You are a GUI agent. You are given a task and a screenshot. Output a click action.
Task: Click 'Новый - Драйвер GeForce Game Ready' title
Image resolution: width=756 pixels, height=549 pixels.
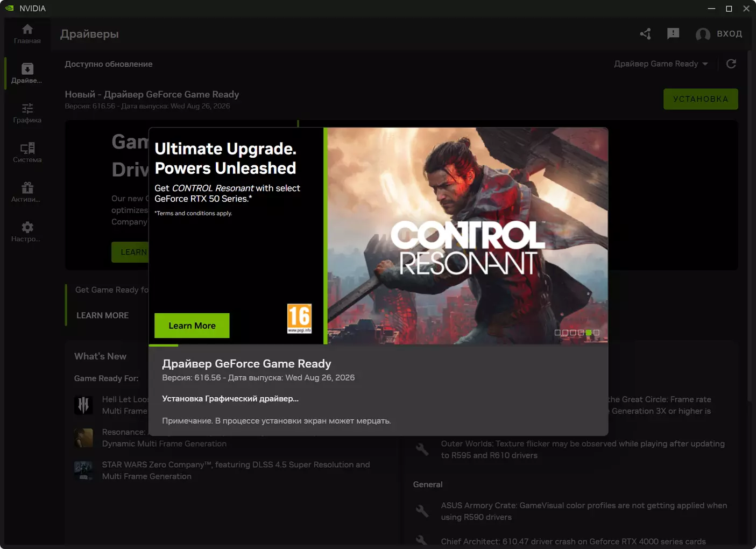pos(152,94)
